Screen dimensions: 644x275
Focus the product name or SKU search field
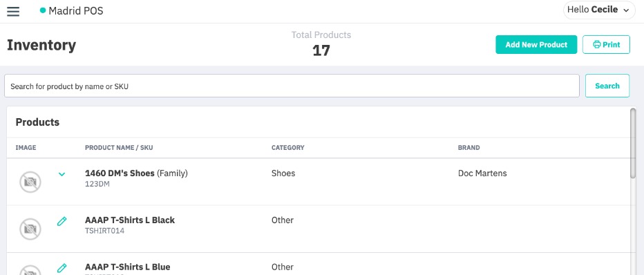[292, 86]
